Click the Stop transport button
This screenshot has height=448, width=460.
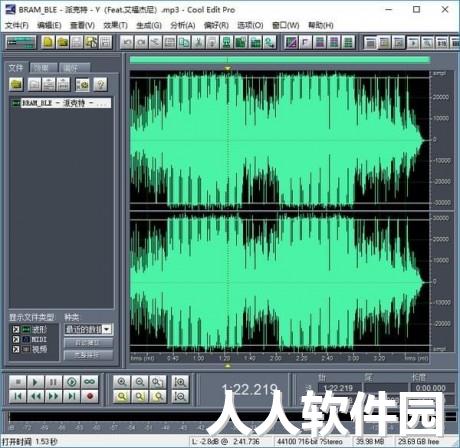pos(18,382)
